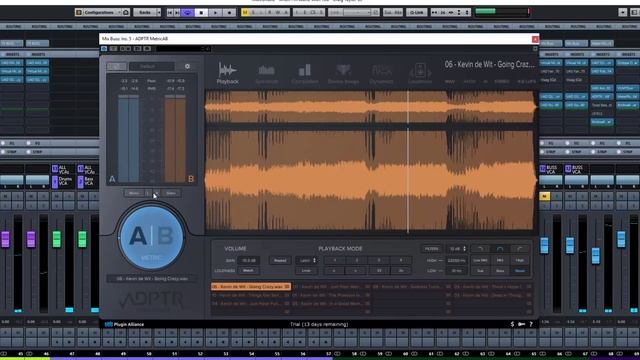Click the waveform icon above the Playback tab
640x360 pixels.
click(227, 69)
